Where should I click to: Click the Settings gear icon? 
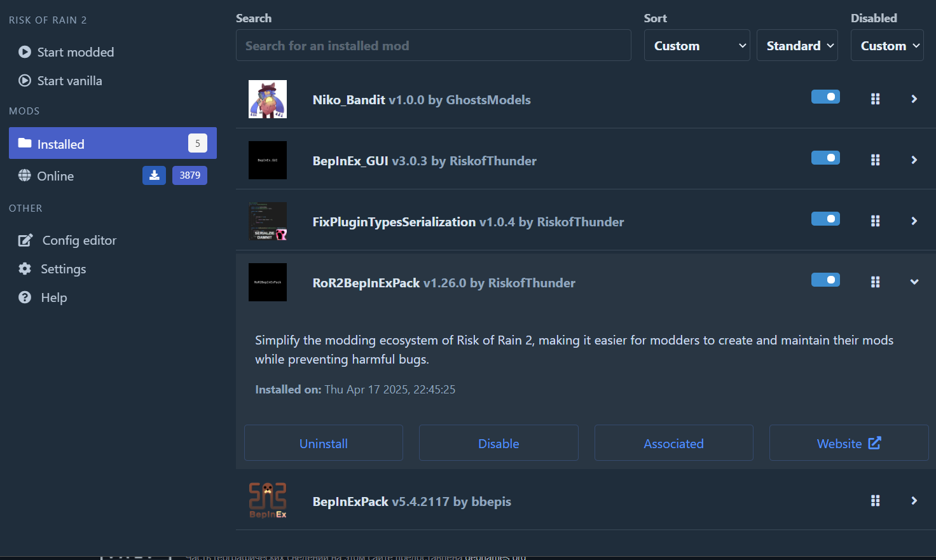(x=25, y=269)
